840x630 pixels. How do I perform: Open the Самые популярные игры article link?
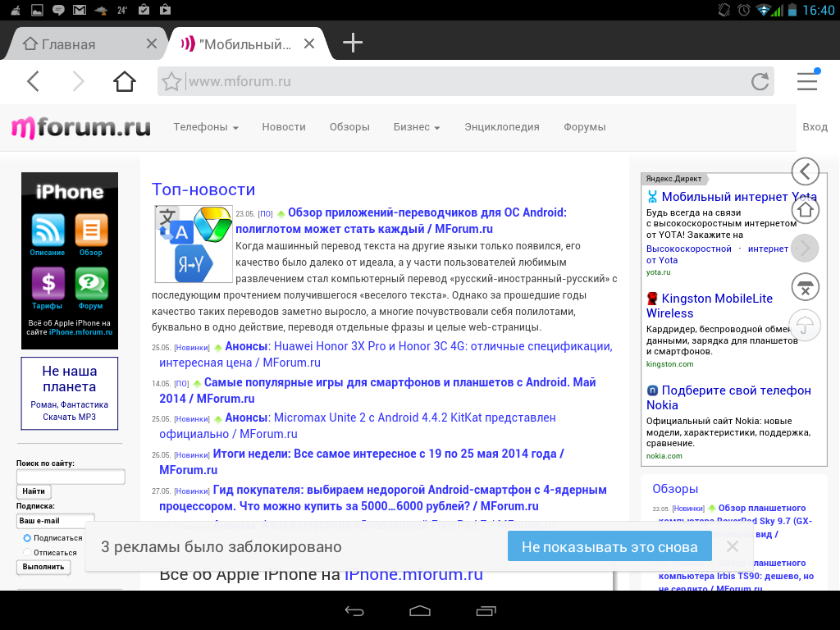377,390
